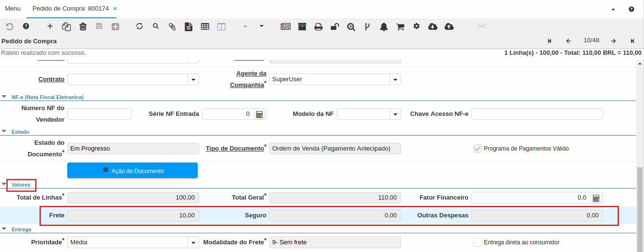Open the Contrato dropdown
The height and width of the screenshot is (252, 644).
[x=193, y=79]
